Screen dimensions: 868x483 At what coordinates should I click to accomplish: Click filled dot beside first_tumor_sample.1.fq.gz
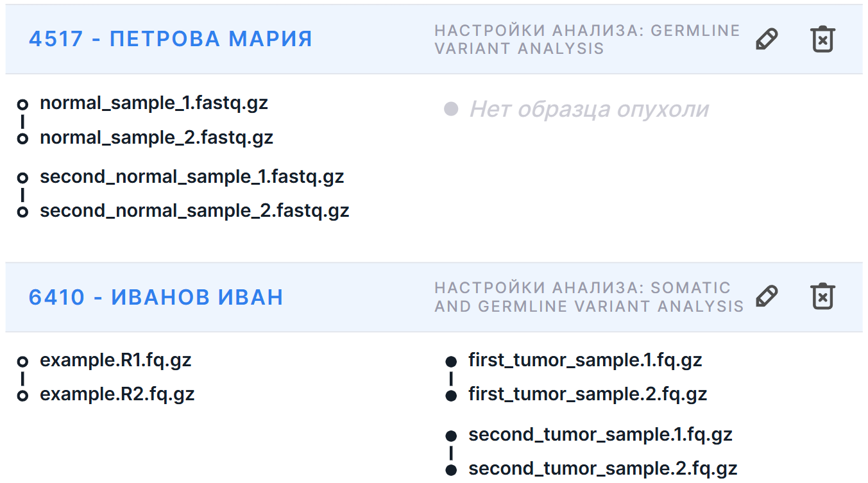tap(451, 362)
